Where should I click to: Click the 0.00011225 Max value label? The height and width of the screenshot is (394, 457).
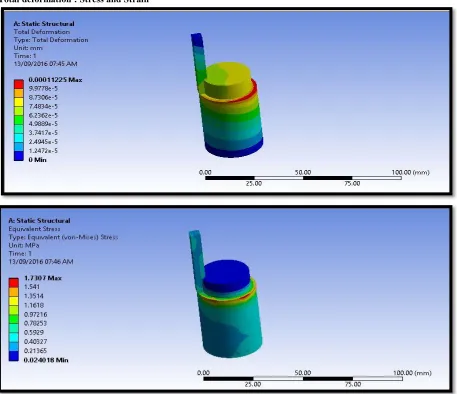55,80
